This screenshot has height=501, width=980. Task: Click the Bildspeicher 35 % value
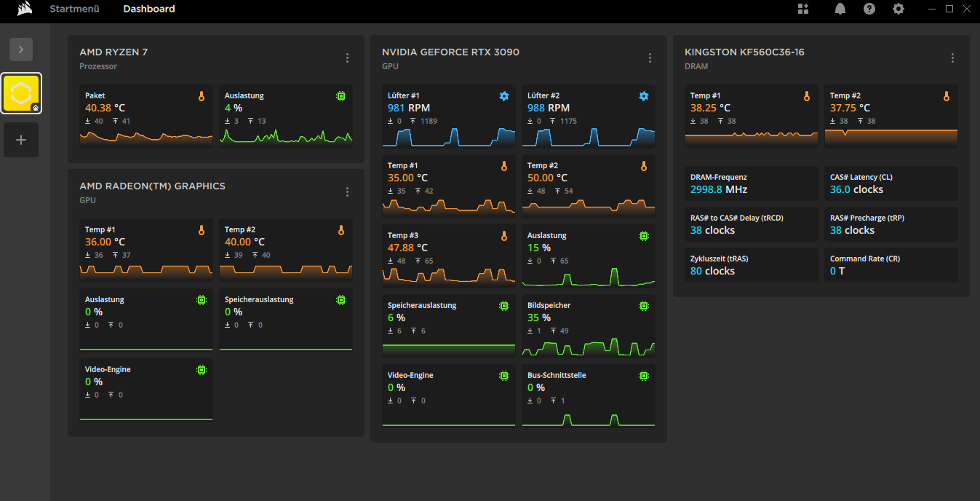[539, 317]
